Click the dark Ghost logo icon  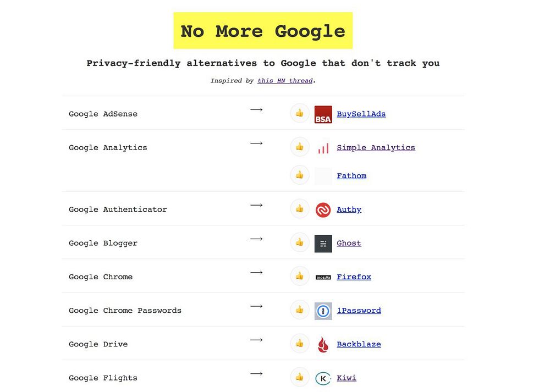(323, 244)
